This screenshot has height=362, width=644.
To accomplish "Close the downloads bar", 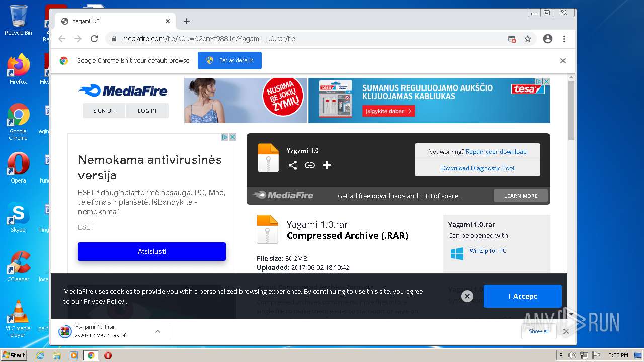I will [566, 331].
